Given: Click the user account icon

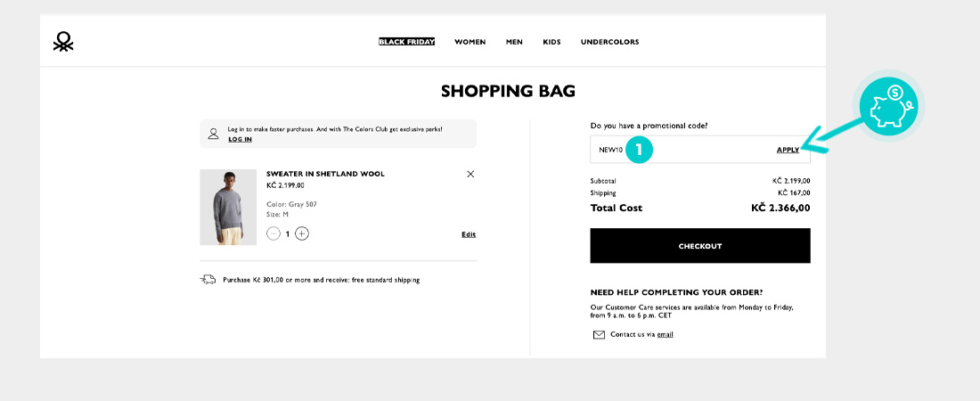Looking at the screenshot, I should [213, 134].
